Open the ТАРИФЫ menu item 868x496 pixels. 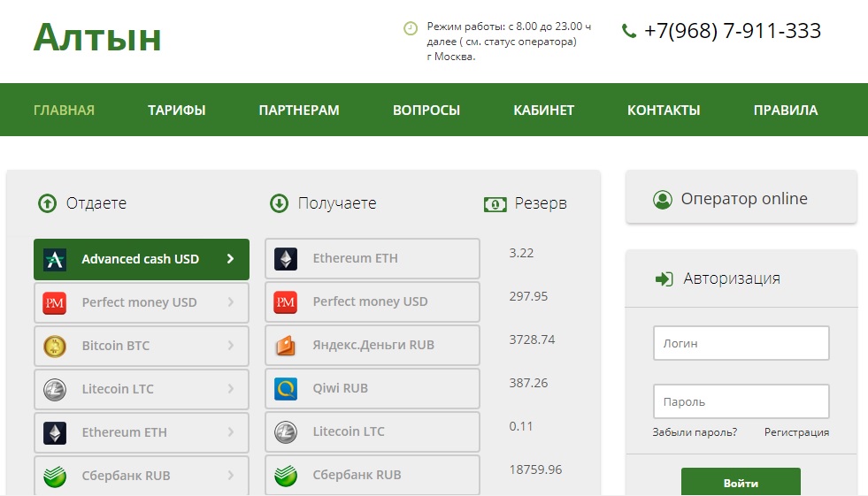[177, 110]
